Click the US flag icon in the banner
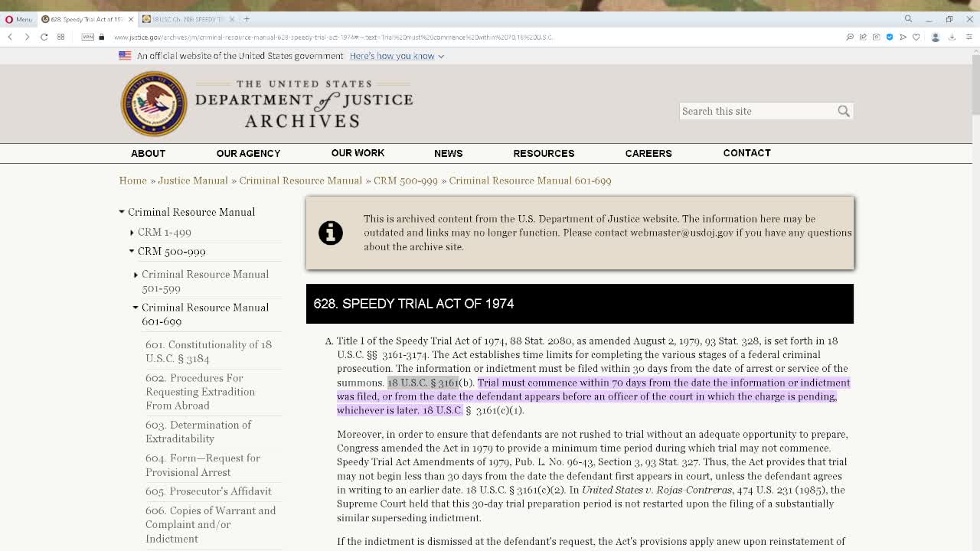Viewport: 980px width, 551px height. [125, 56]
